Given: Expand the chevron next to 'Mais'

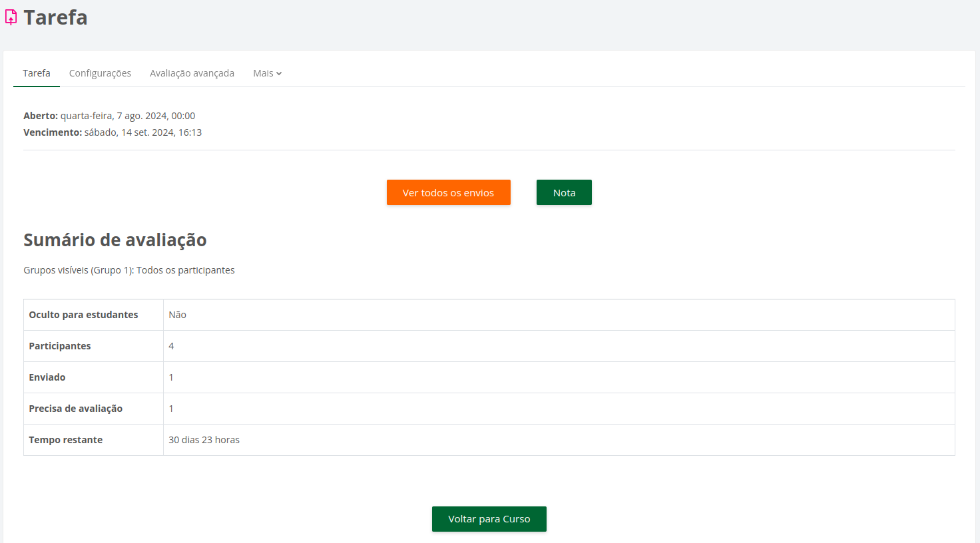Looking at the screenshot, I should click(280, 73).
